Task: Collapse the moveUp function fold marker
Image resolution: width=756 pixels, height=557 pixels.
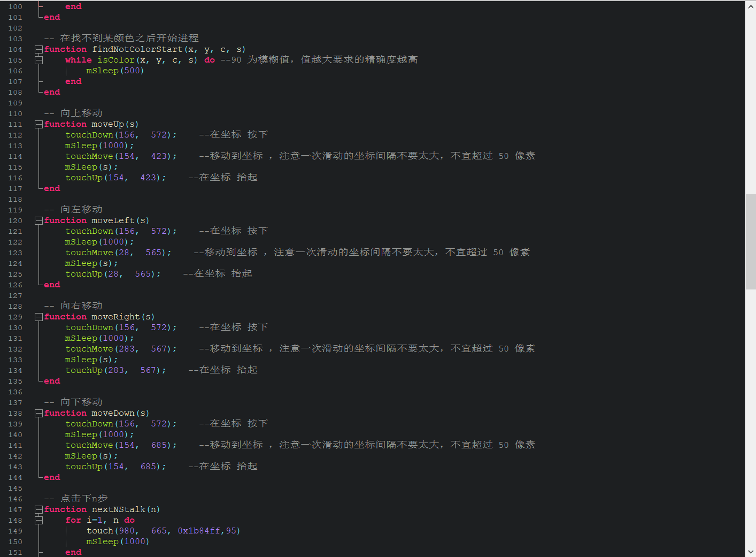Action: coord(38,124)
